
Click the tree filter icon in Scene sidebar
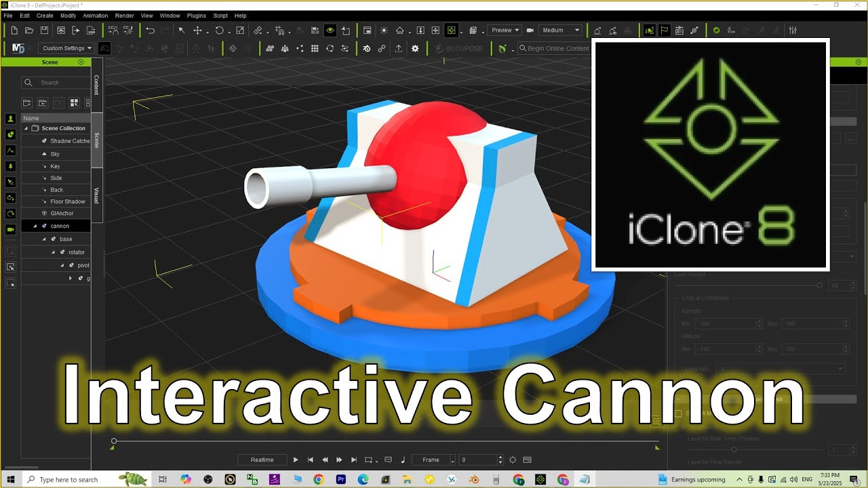(10, 166)
